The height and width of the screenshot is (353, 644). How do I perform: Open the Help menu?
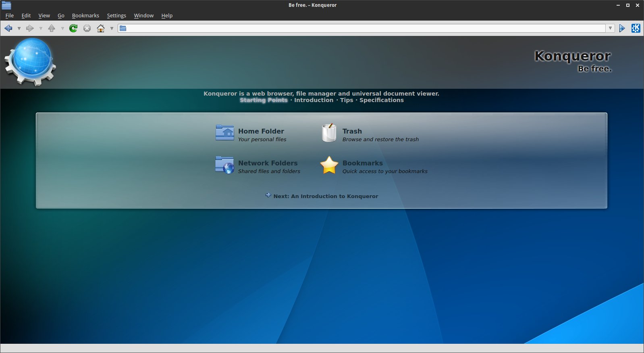click(167, 16)
